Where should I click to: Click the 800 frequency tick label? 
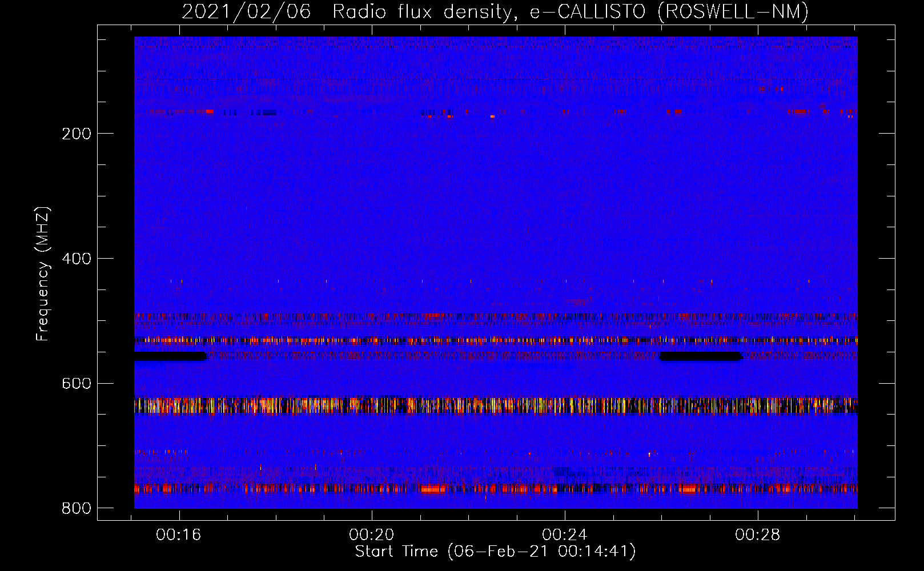click(77, 508)
